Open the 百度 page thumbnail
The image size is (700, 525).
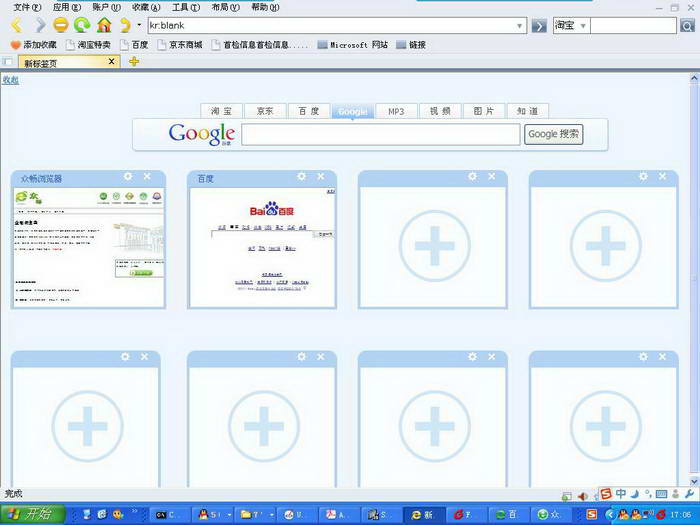262,247
